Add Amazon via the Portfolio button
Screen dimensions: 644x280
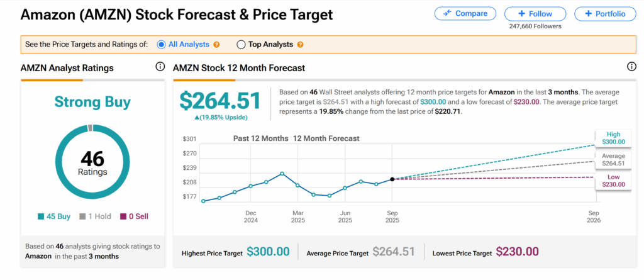pyautogui.click(x=604, y=13)
